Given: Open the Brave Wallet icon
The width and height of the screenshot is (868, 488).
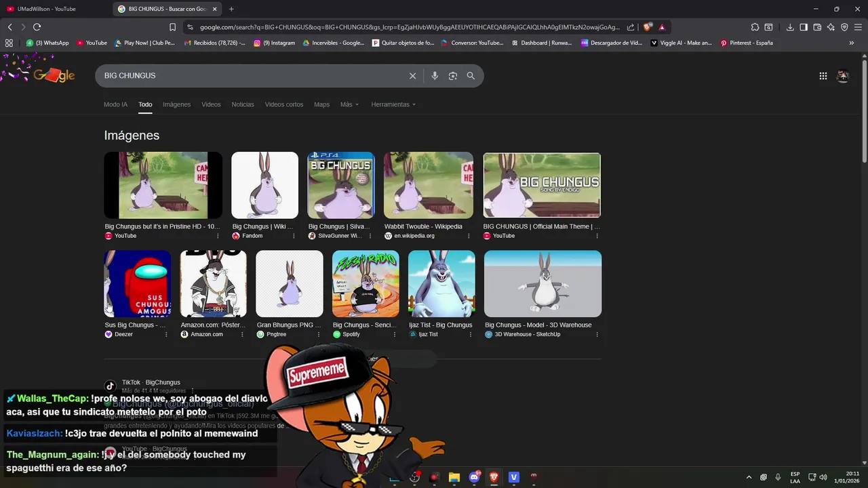Looking at the screenshot, I should coord(817,27).
